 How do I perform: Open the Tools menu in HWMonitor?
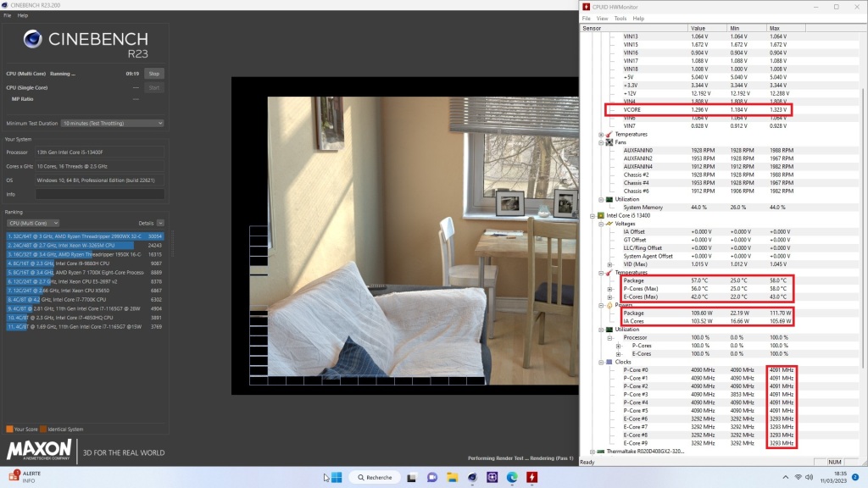(x=620, y=18)
